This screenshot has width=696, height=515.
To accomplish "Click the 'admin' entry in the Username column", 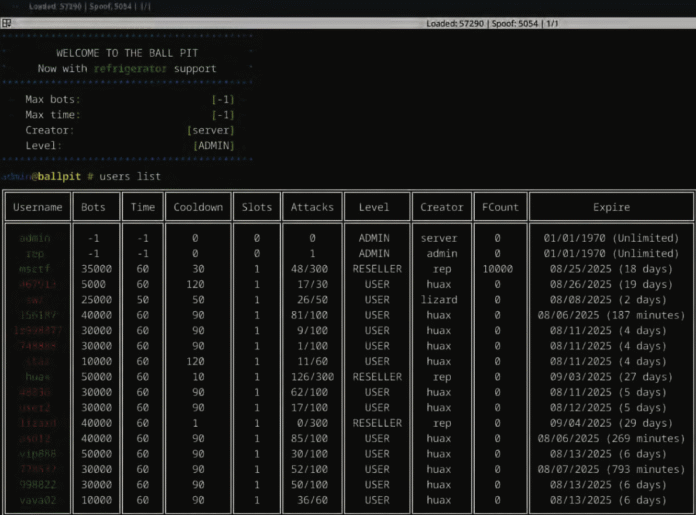I will click(35, 238).
